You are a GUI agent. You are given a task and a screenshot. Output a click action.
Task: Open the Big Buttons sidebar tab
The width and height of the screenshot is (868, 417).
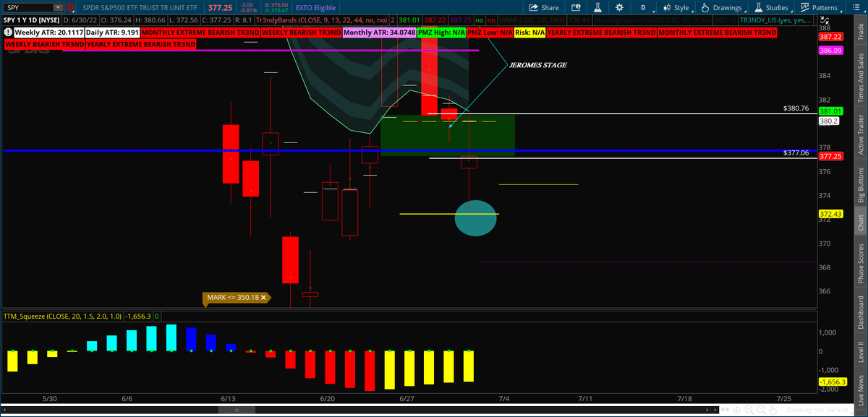click(x=861, y=185)
